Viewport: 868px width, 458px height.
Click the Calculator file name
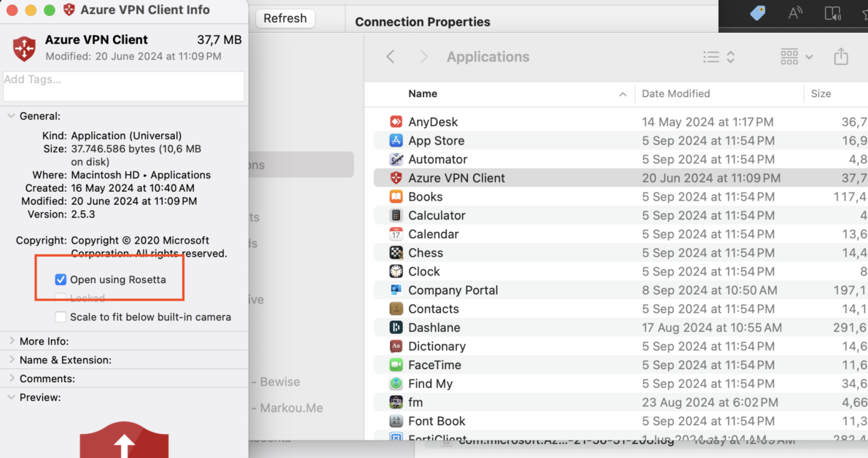(437, 215)
